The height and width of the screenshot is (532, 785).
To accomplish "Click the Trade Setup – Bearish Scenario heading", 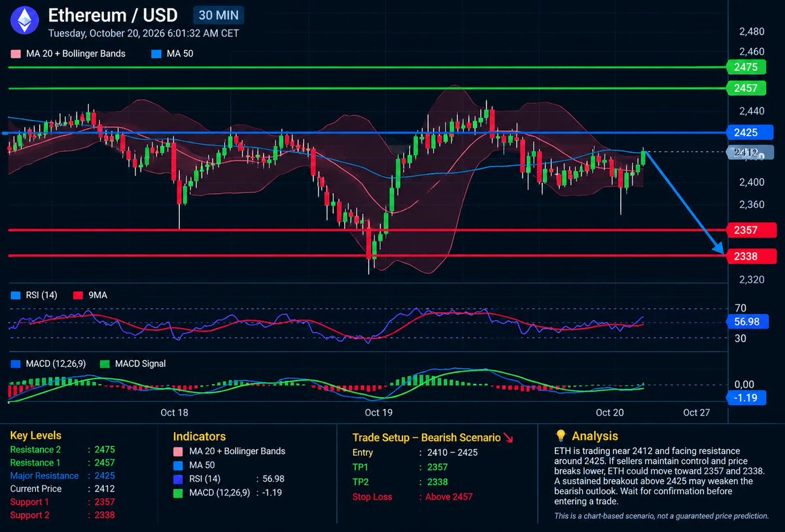I will [427, 438].
